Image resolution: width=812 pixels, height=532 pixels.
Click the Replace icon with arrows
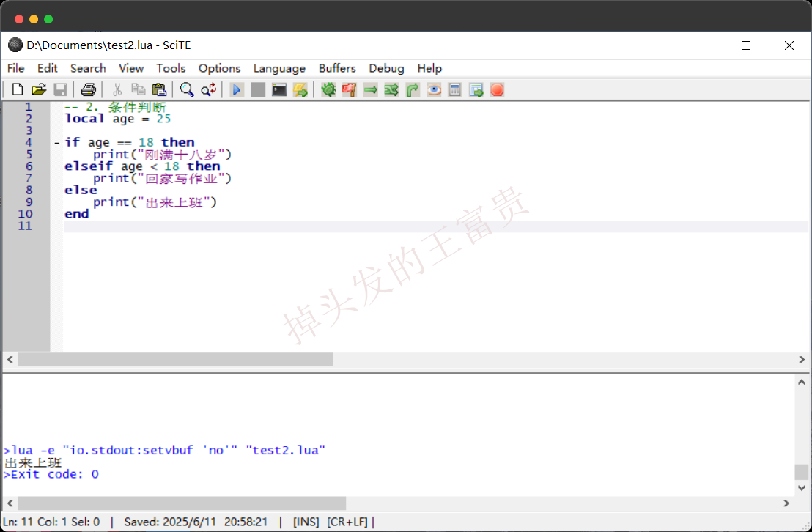click(208, 89)
